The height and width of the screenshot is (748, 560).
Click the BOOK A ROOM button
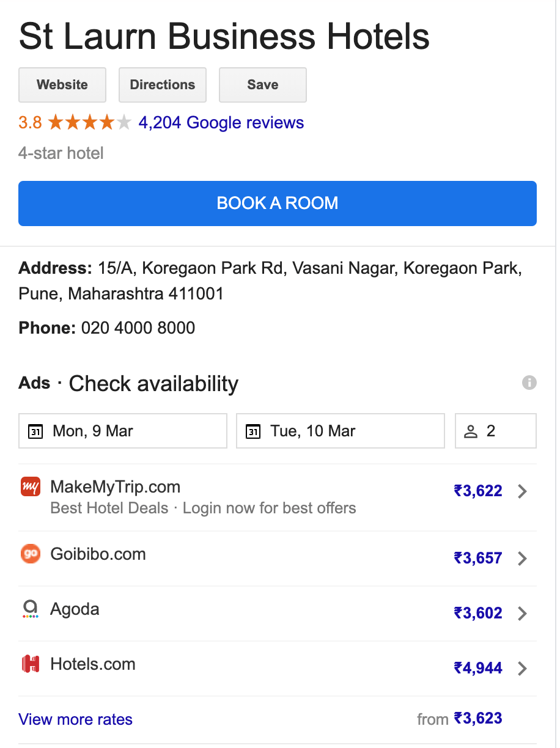pyautogui.click(x=278, y=204)
